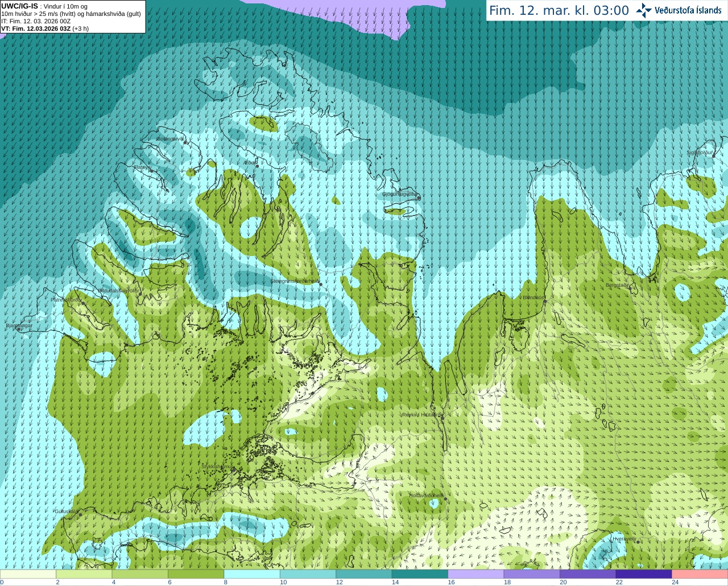Click the 20–22 m/s violet legend swatch

588,573
